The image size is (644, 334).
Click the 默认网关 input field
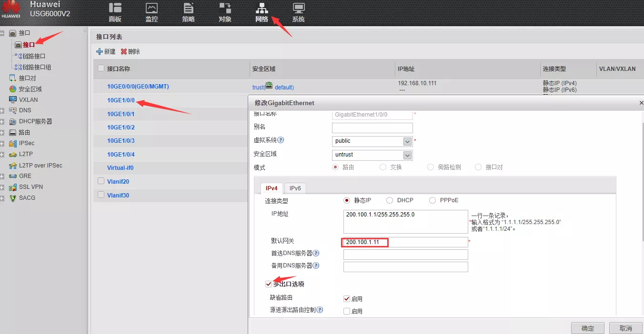click(x=405, y=243)
